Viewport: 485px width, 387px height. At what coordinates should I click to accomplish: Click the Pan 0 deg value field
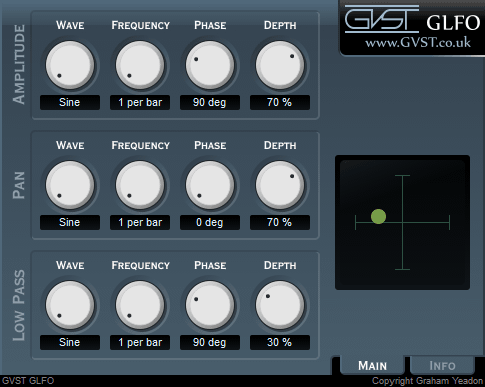tap(210, 222)
